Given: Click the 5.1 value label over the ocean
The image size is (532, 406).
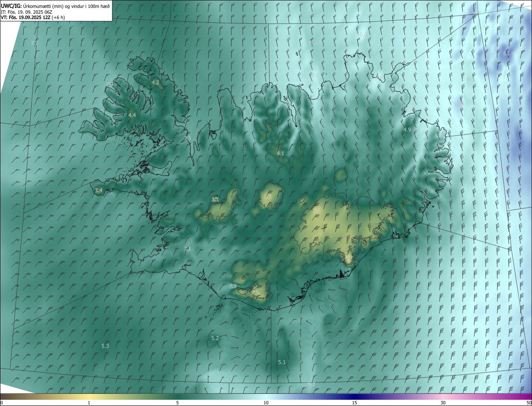Looking at the screenshot, I should tap(282, 362).
